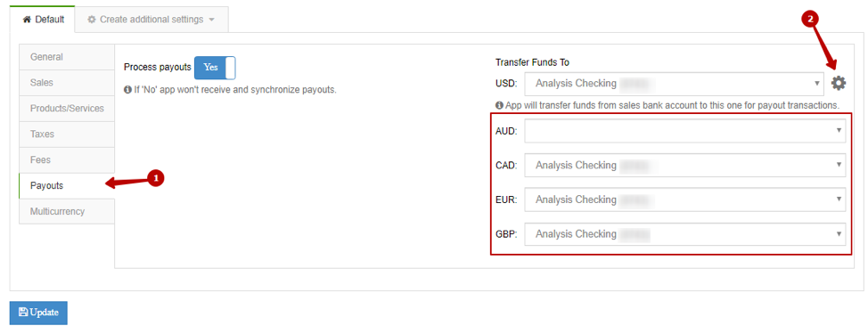868x334 pixels.
Task: Click save disk icon on Update button
Action: click(23, 312)
